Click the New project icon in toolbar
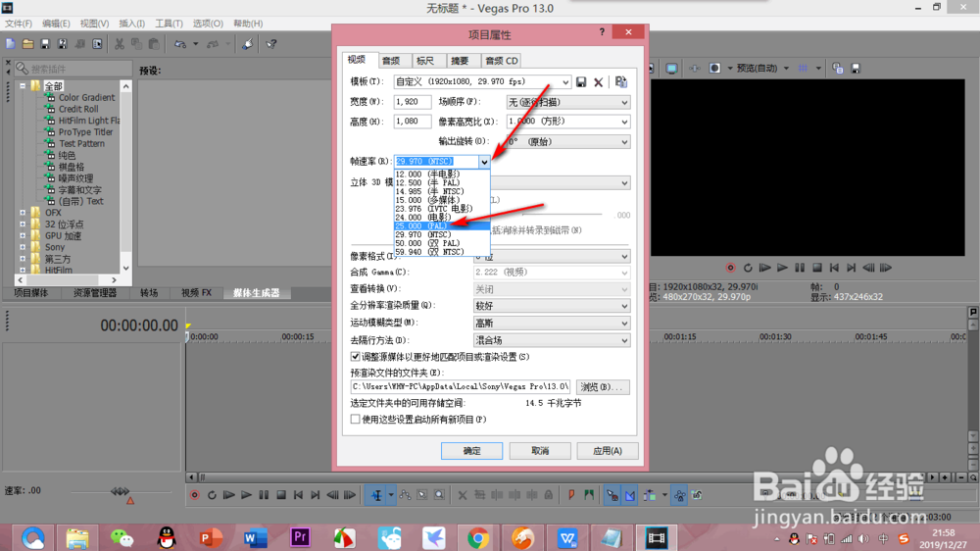The height and width of the screenshot is (551, 980). [x=10, y=44]
